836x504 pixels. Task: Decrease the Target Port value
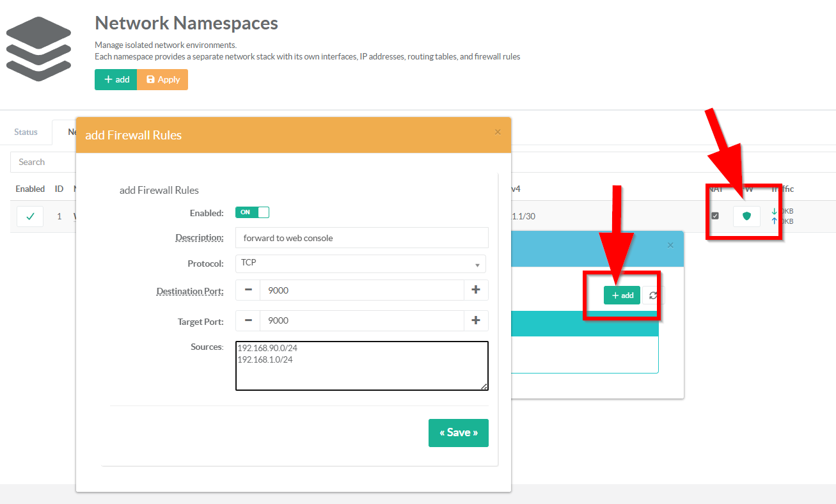click(248, 320)
